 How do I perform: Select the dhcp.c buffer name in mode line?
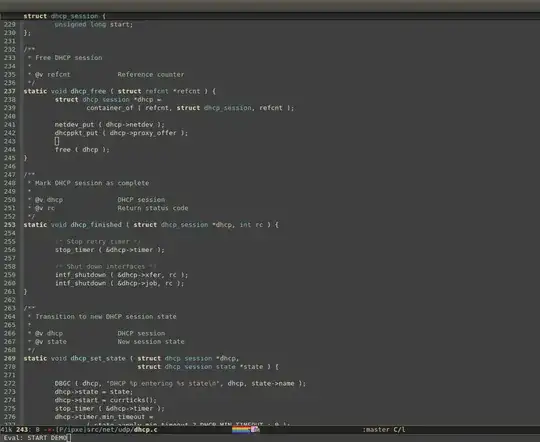[145, 430]
